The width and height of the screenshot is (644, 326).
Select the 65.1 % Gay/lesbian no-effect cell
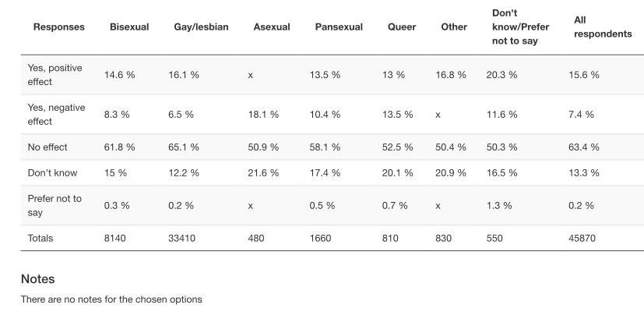tap(184, 147)
